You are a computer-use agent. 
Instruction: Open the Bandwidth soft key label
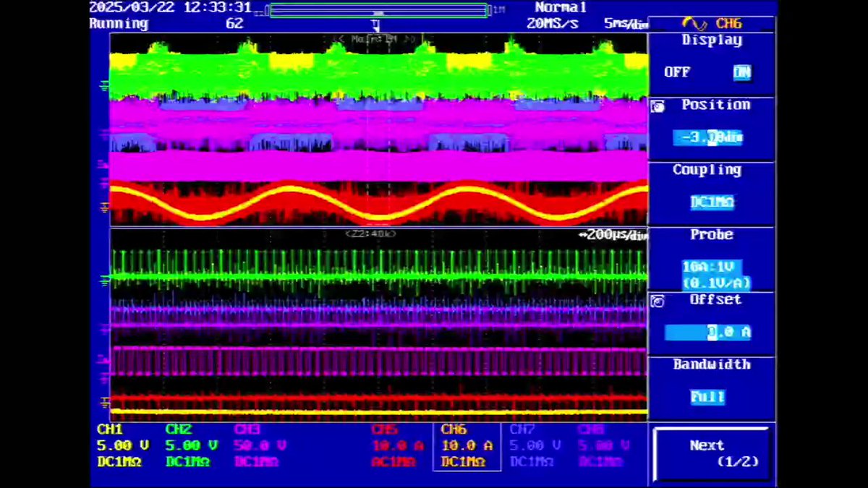712,364
